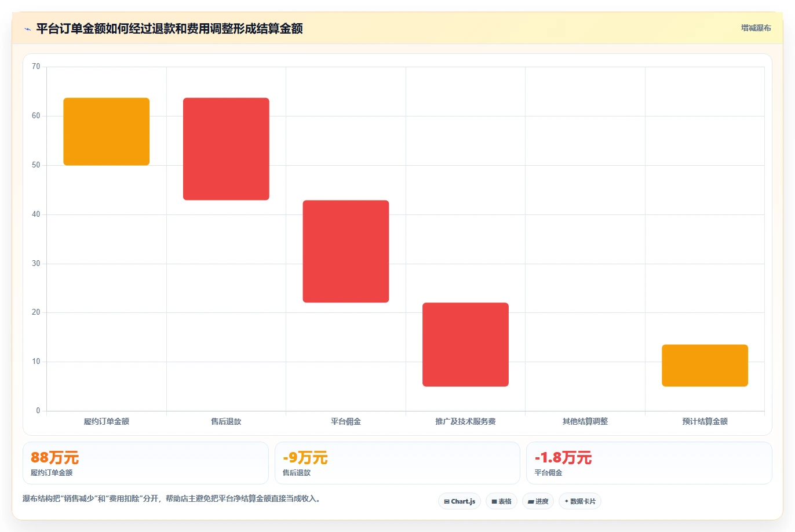Viewport: 795px width, 532px height.
Task: Click the chart title about 结算金额
Action: click(169, 28)
